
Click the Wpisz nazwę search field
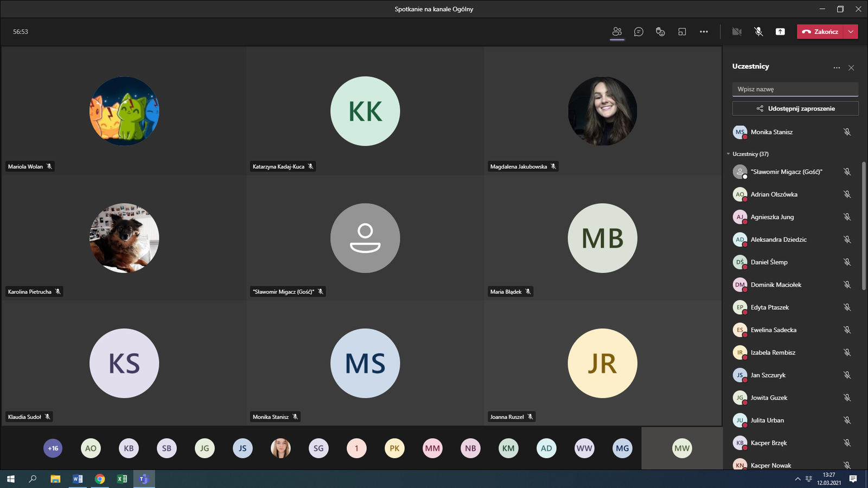click(x=795, y=89)
